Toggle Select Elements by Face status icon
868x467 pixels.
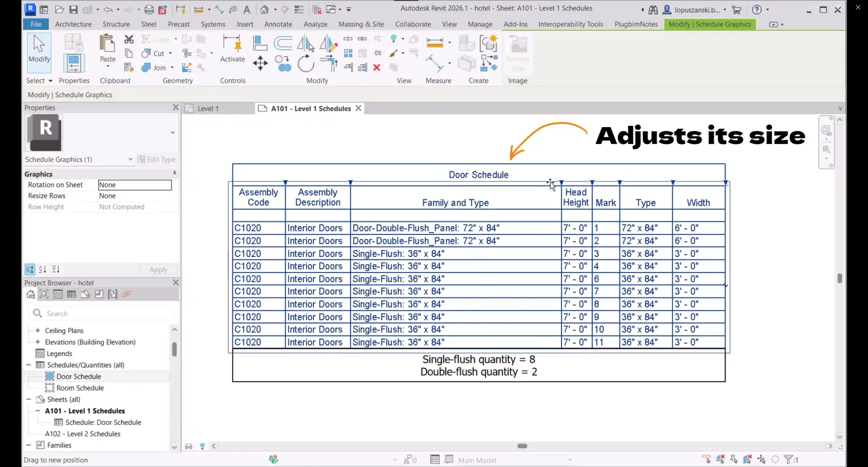click(x=748, y=460)
